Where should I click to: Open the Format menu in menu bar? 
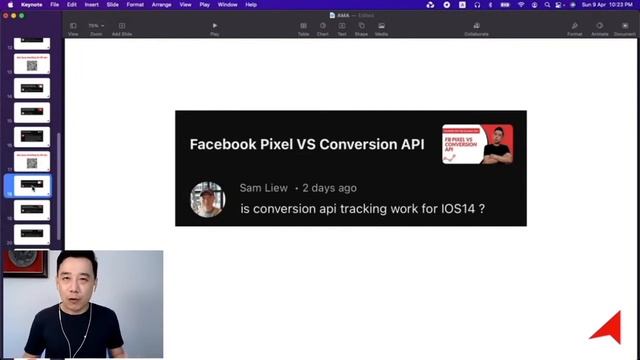[x=135, y=5]
